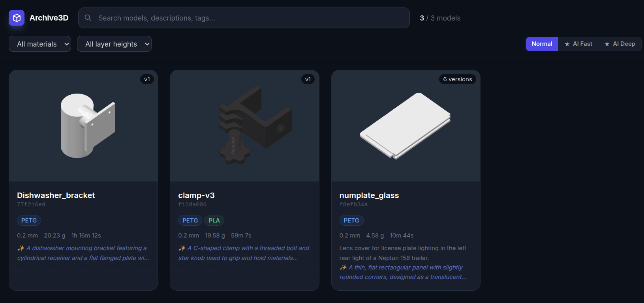The image size is (644, 303).
Task: Click hash f12da006 under clamp-v3
Action: pos(192,204)
